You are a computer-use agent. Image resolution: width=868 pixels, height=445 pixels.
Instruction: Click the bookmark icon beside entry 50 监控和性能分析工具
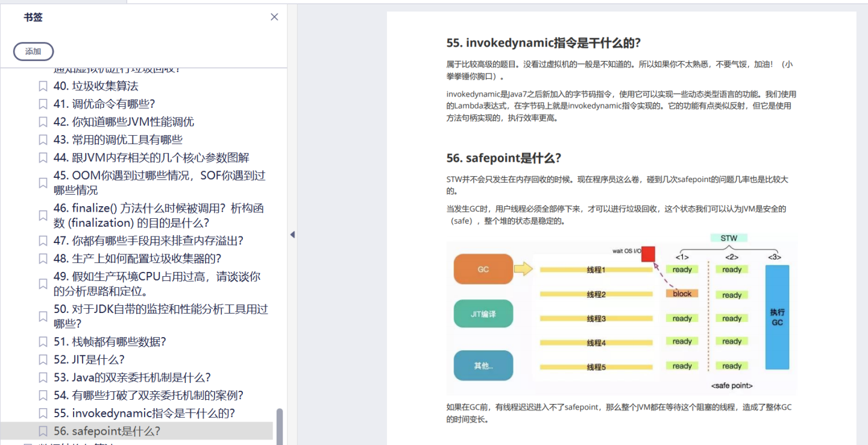43,317
